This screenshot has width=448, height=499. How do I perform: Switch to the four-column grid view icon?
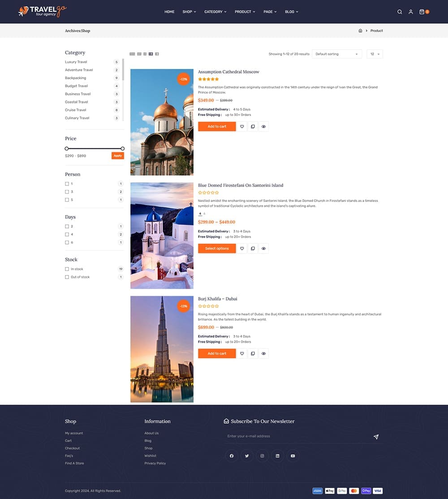(139, 54)
